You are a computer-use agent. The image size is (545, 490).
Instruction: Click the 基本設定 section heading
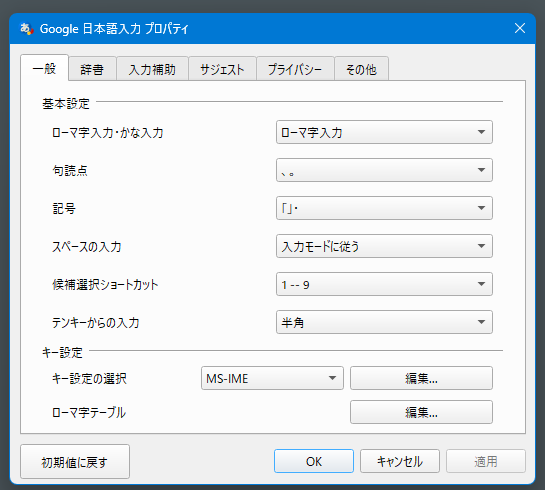[x=66, y=104]
